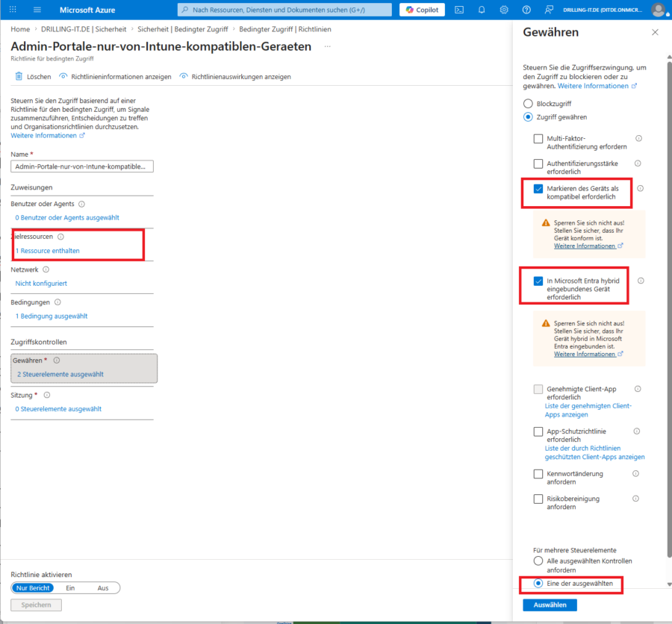Open the Azure app launcher grid icon
Screen dimensions: 672x624
(13, 10)
